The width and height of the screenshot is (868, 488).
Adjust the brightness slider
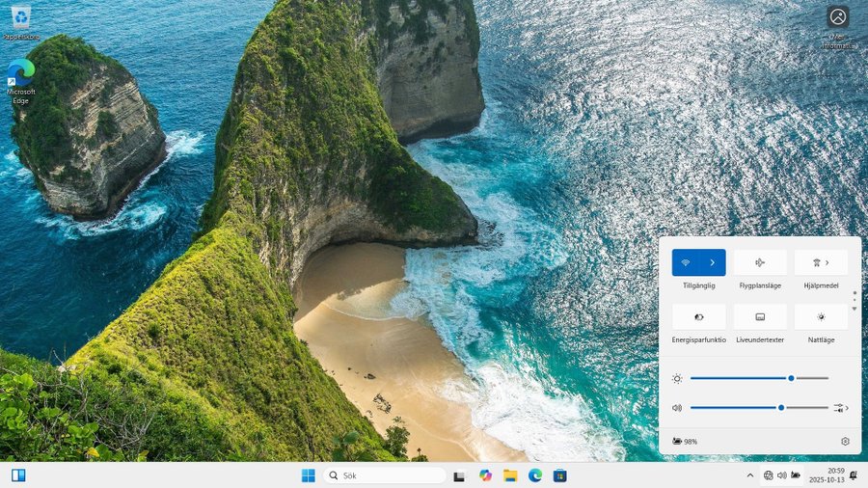pyautogui.click(x=791, y=378)
